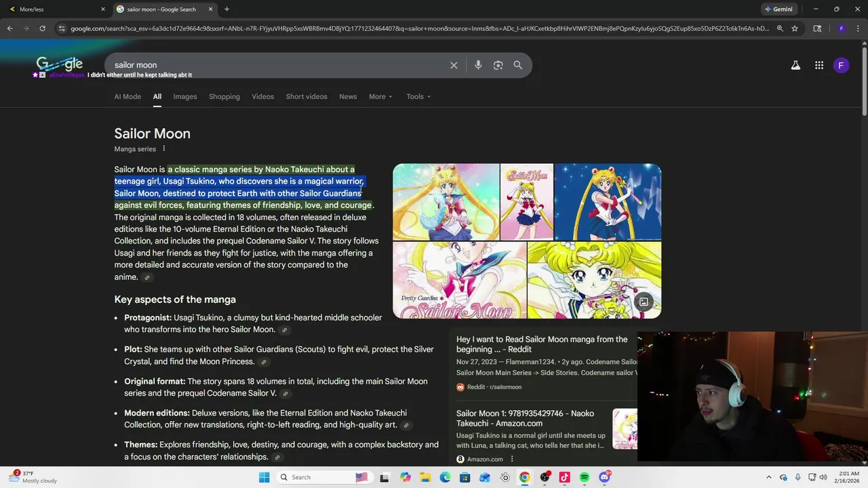868x488 pixels.
Task: Open the Amazon book cover thumbnail
Action: tap(625, 429)
